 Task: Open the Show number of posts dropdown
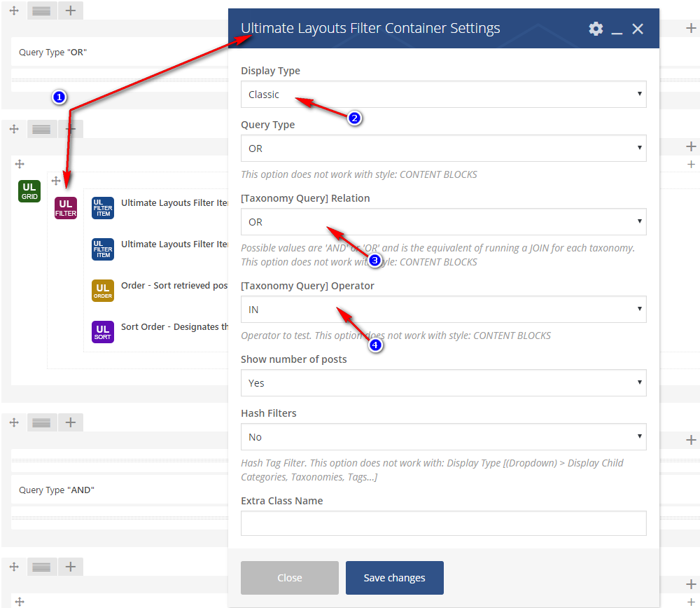(443, 383)
